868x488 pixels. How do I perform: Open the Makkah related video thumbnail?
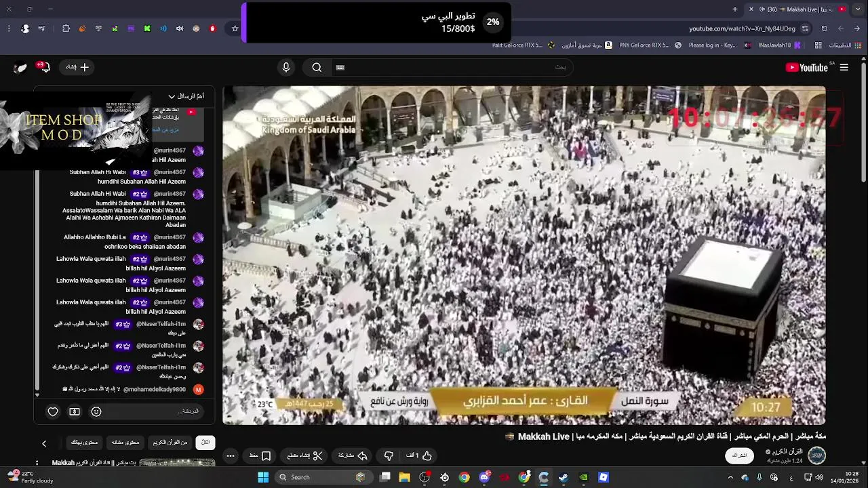[177, 463]
